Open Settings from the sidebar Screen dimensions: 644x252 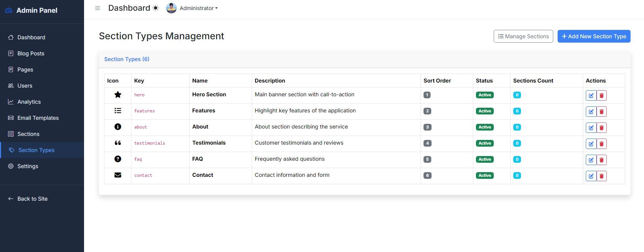(x=28, y=166)
